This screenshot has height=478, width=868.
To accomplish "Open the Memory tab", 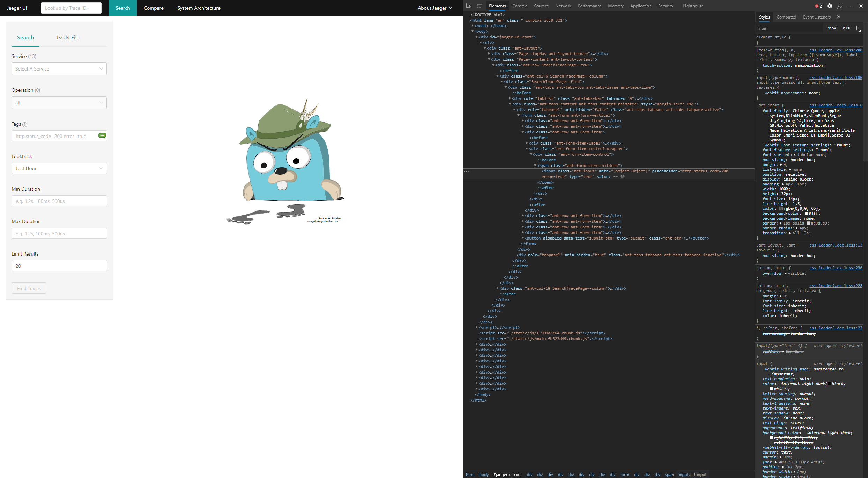I will pos(616,6).
